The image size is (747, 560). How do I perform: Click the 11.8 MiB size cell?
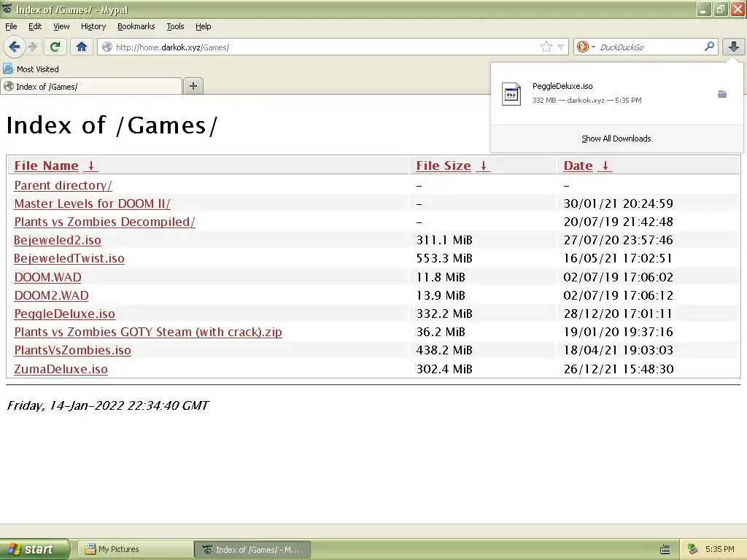click(x=441, y=277)
